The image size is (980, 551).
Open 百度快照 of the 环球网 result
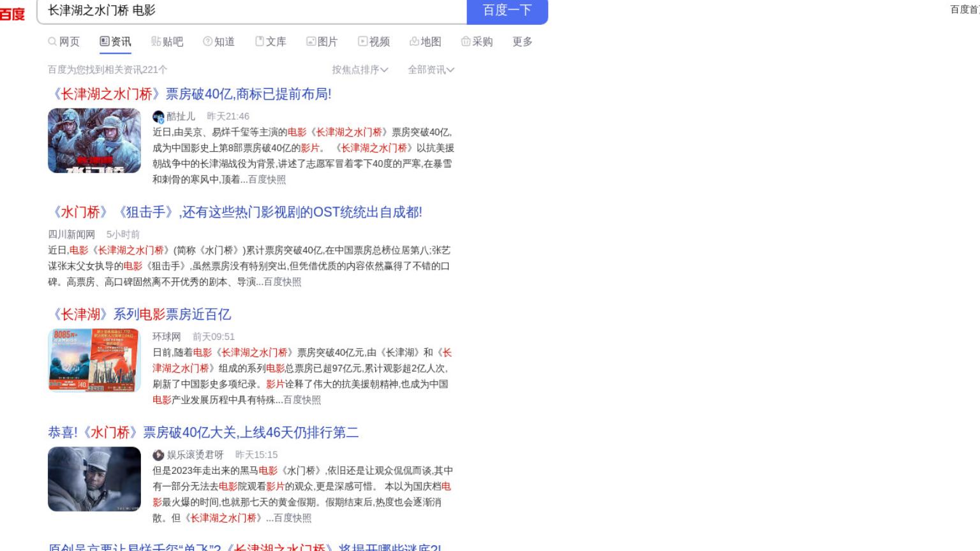(302, 399)
